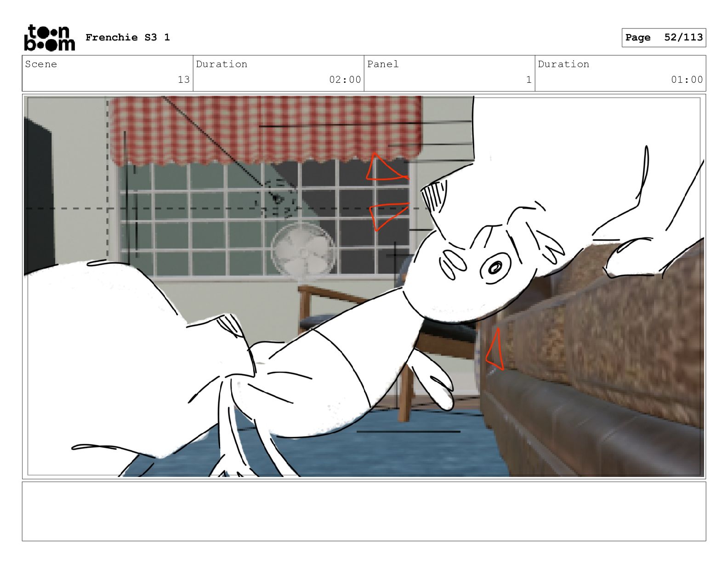Click the storyboard panel image
The height and width of the screenshot is (563, 728).
(364, 286)
